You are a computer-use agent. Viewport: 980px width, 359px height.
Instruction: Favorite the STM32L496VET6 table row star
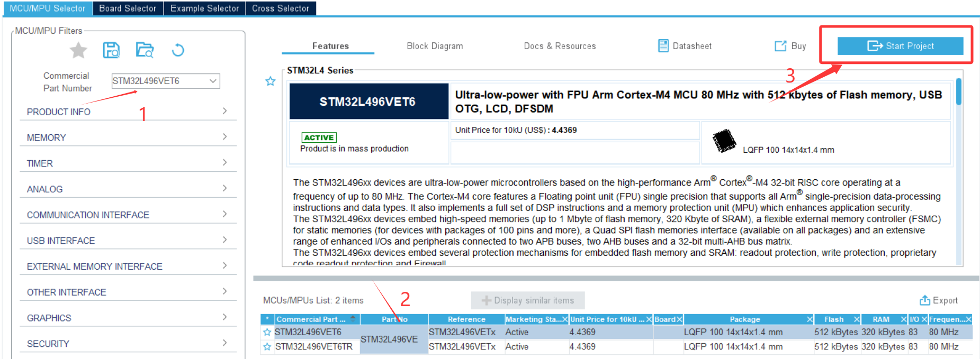click(x=267, y=333)
